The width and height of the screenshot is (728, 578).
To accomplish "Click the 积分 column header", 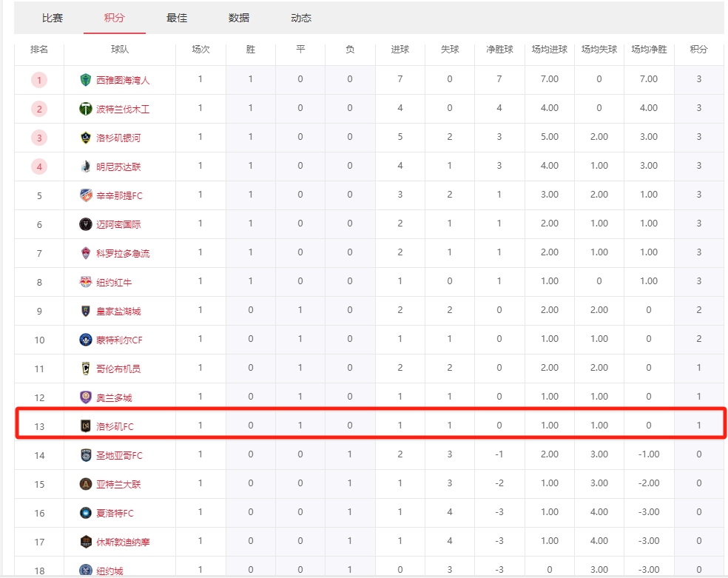I will coord(698,50).
